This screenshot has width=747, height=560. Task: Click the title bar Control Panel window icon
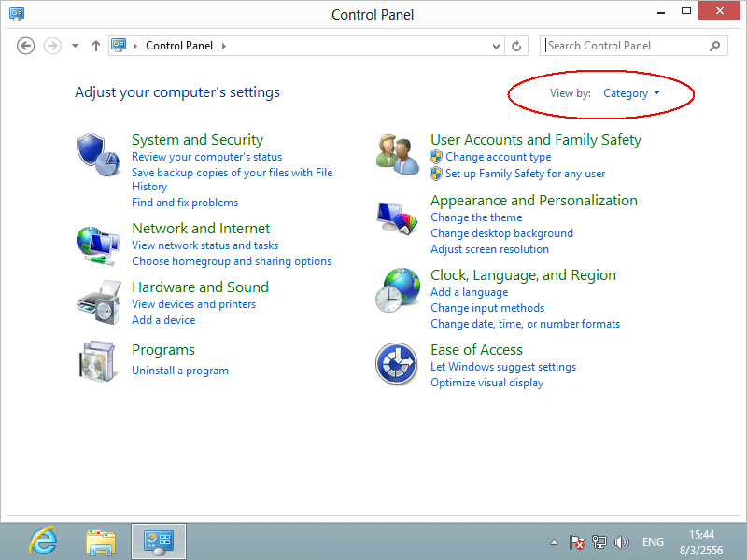pos(17,14)
